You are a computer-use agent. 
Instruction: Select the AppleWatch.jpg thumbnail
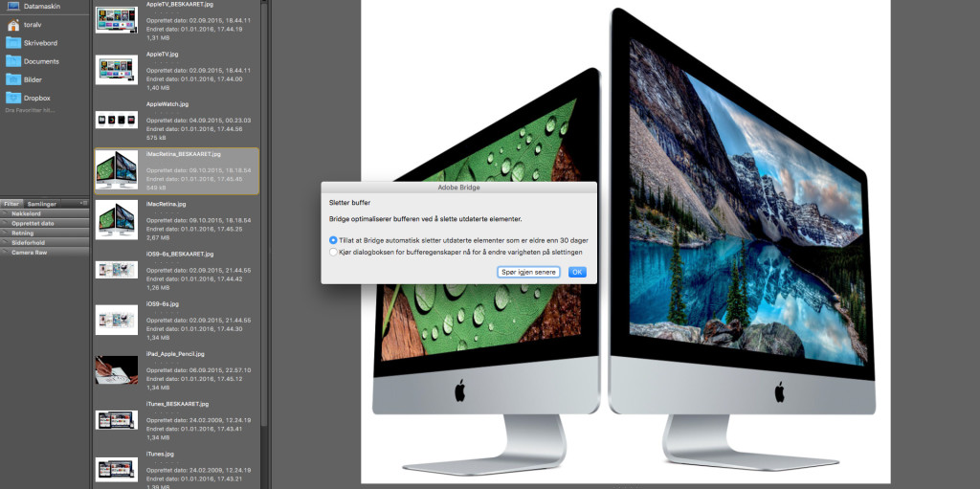tap(117, 120)
